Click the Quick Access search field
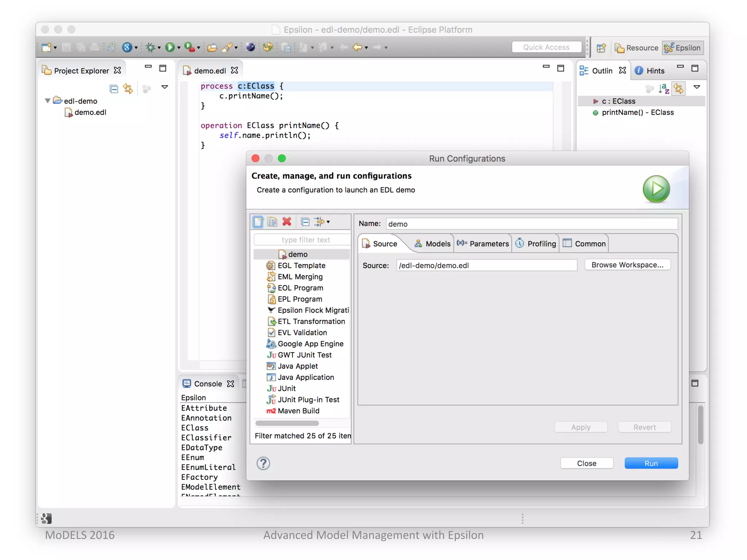Screen dimensions: 747x560 point(546,47)
